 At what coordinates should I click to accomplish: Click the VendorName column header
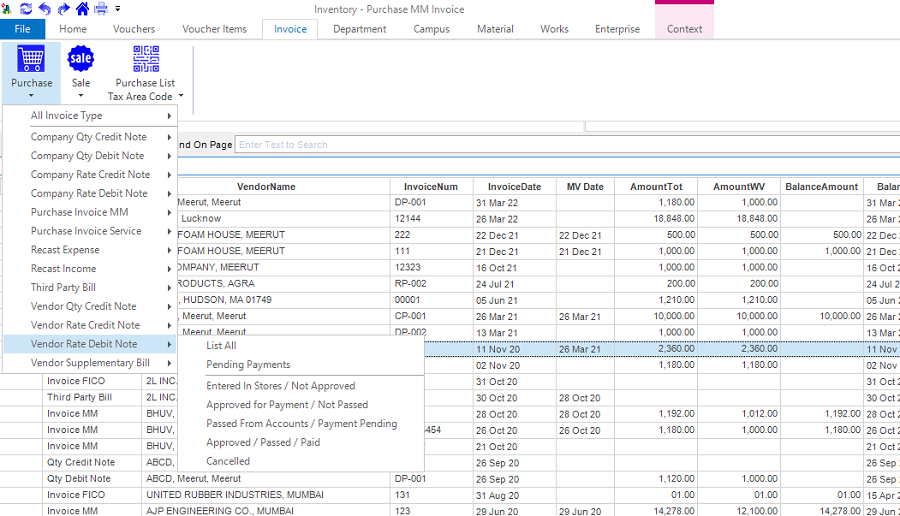[x=266, y=187]
